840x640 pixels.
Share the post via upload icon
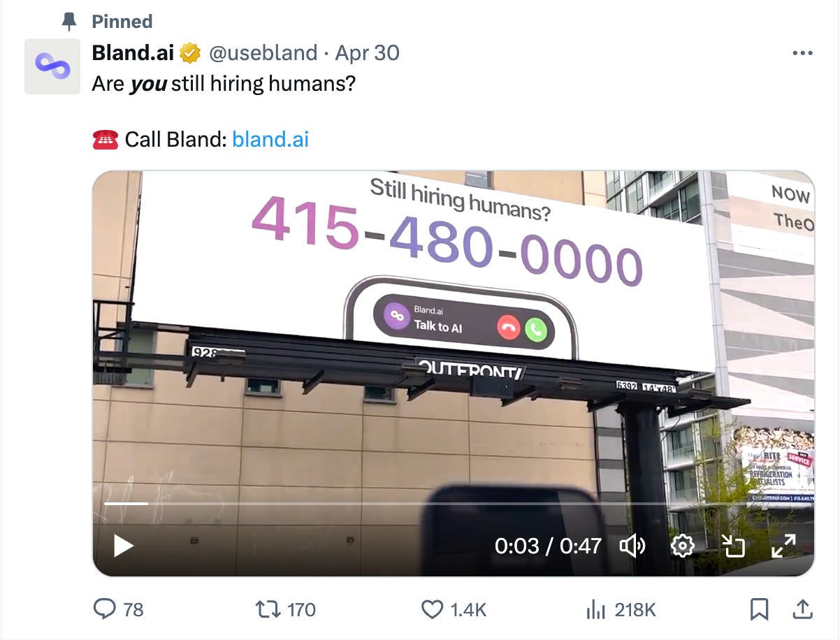pyautogui.click(x=801, y=609)
